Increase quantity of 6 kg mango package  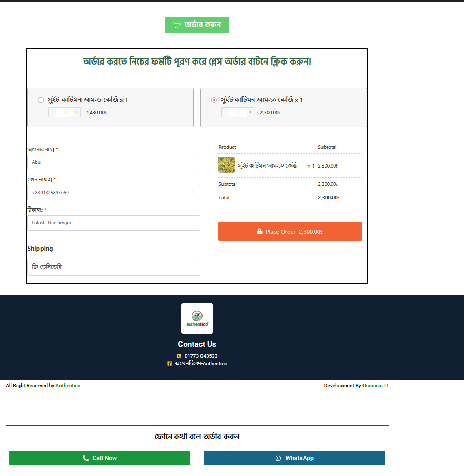click(x=77, y=112)
